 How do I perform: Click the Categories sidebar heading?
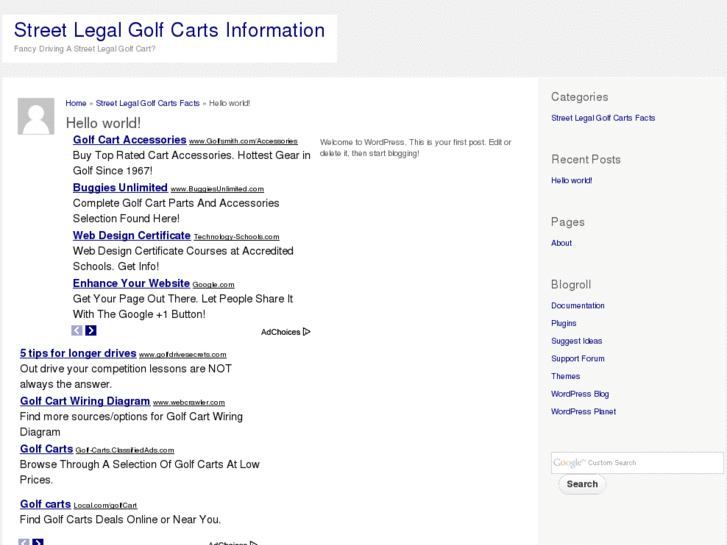tap(579, 97)
